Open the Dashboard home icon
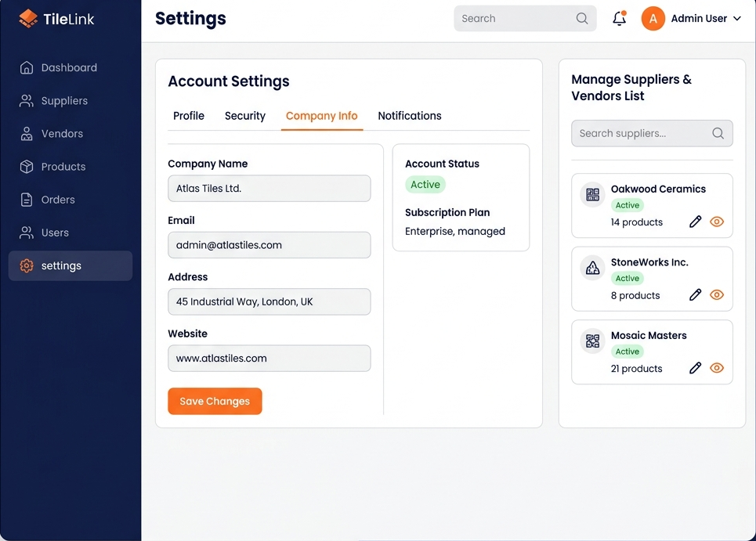 click(27, 67)
